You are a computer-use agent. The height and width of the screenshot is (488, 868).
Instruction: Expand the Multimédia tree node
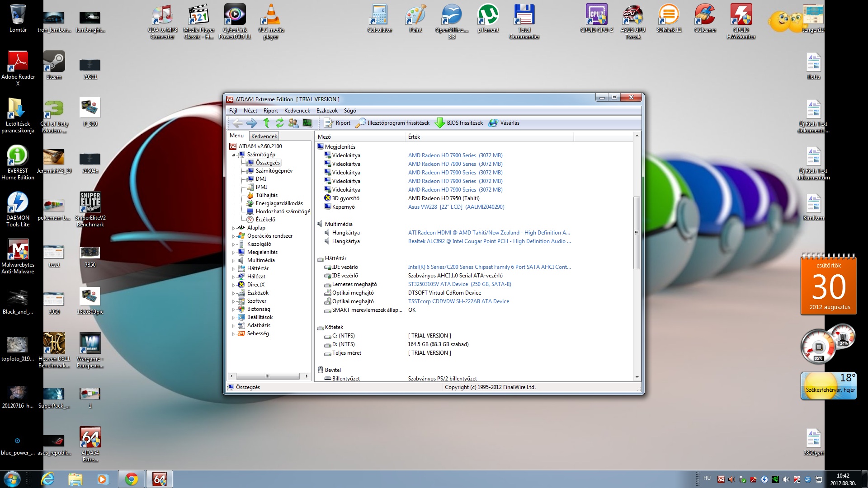[234, 261]
